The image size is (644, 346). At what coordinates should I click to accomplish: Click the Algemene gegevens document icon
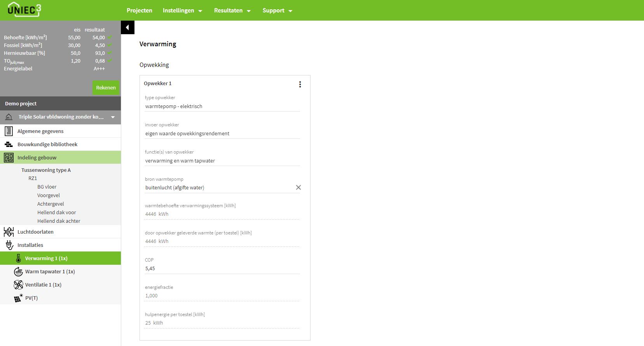pyautogui.click(x=9, y=131)
